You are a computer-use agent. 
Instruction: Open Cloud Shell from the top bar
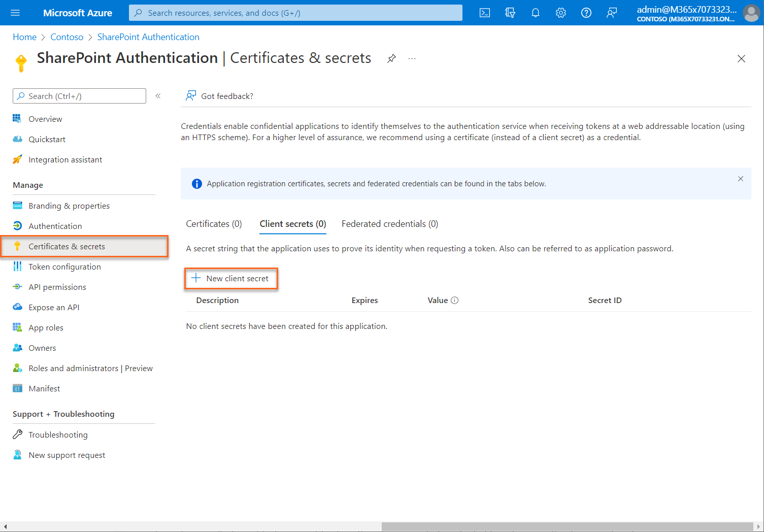click(x=484, y=13)
